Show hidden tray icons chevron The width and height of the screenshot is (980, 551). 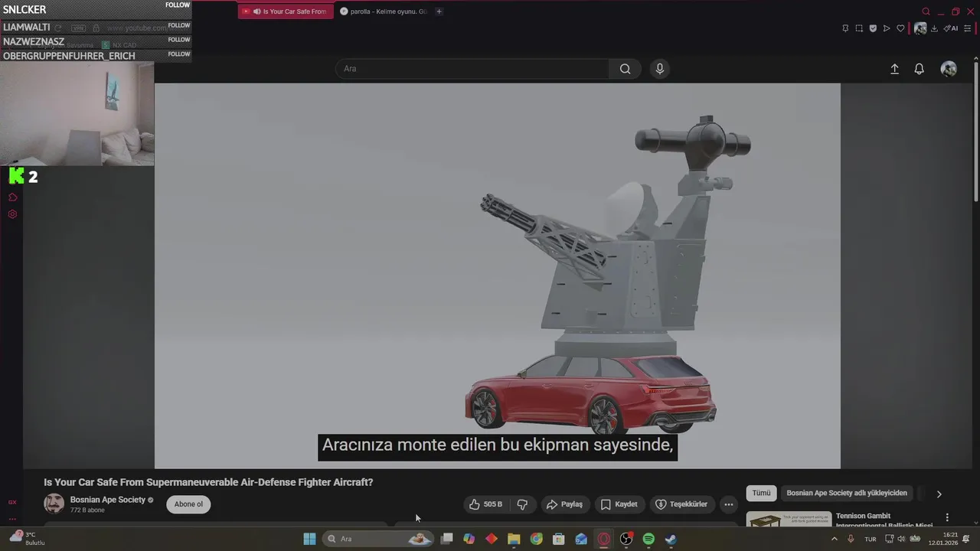pyautogui.click(x=835, y=539)
